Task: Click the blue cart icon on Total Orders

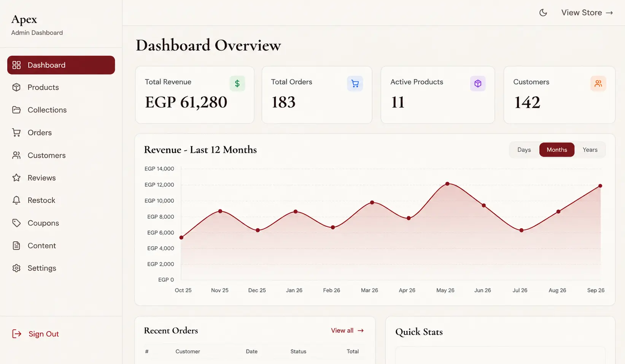Action: 355,83
